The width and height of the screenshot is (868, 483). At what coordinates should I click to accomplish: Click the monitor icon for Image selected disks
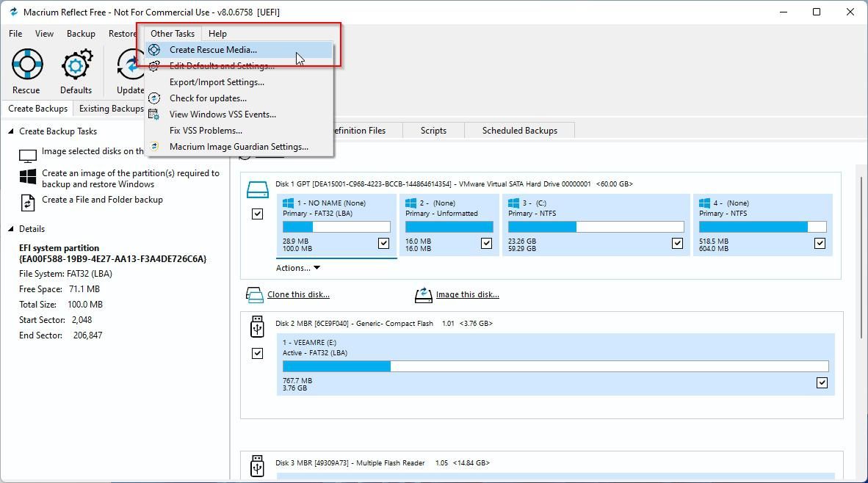tap(28, 156)
